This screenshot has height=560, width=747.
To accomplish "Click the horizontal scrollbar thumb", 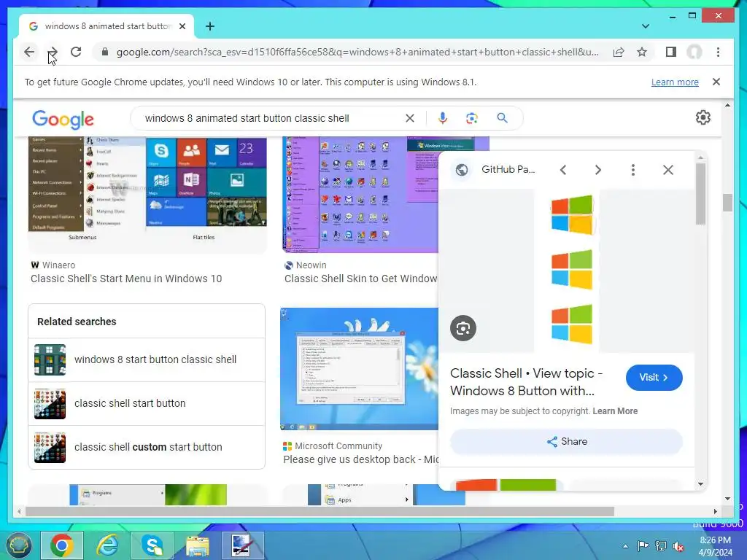I will 320,511.
